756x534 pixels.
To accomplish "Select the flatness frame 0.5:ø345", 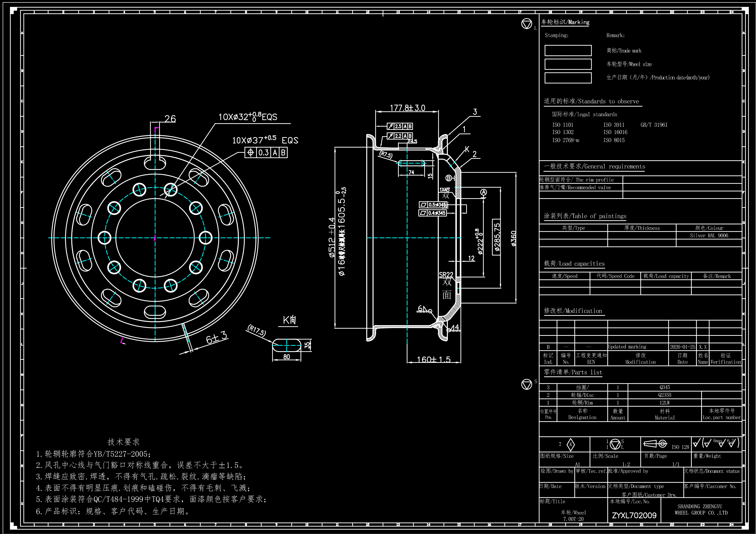I will [x=433, y=205].
